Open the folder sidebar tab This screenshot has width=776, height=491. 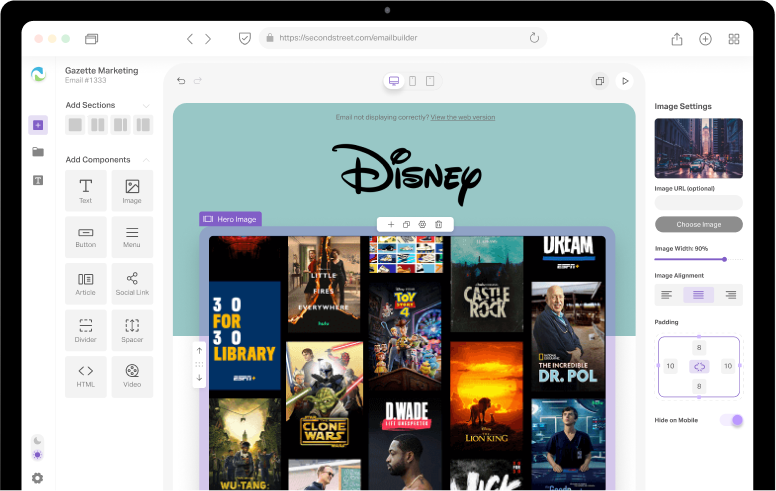(x=38, y=152)
